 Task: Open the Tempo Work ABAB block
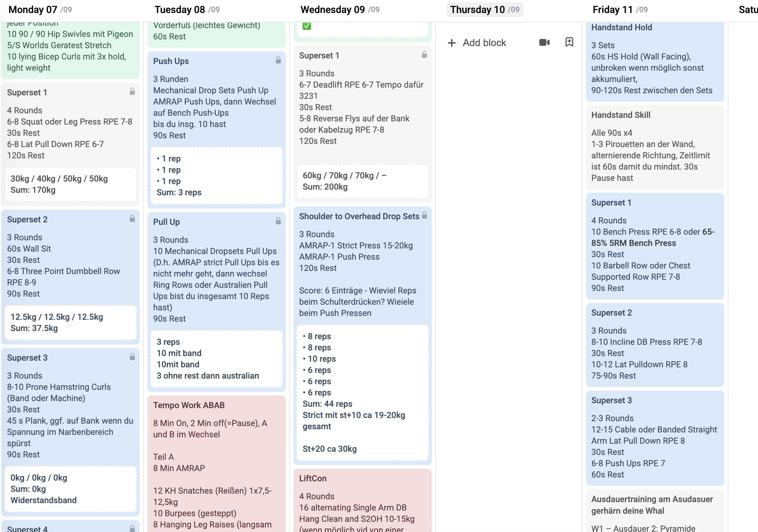(x=216, y=464)
